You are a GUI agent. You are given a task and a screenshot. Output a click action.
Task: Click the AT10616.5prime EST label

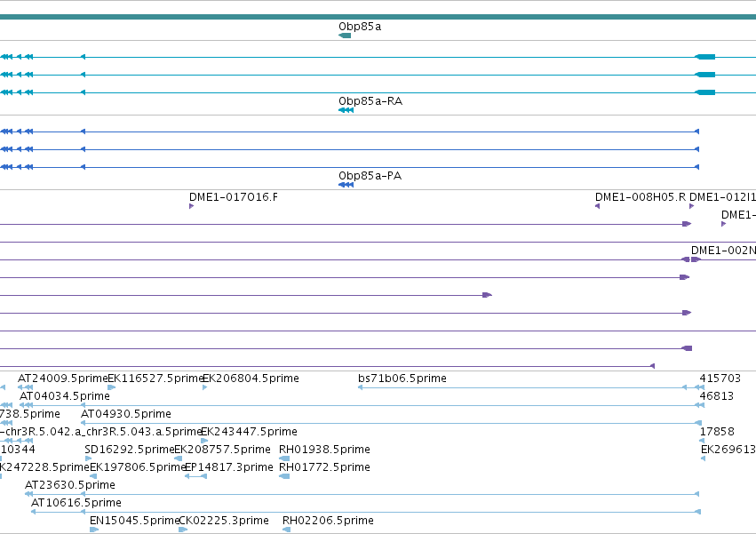point(76,503)
